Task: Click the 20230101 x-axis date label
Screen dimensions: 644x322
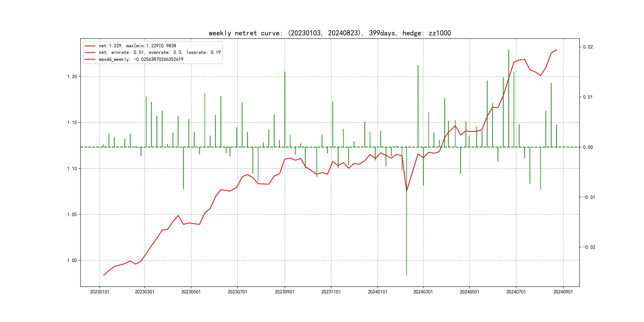Action: tap(100, 292)
